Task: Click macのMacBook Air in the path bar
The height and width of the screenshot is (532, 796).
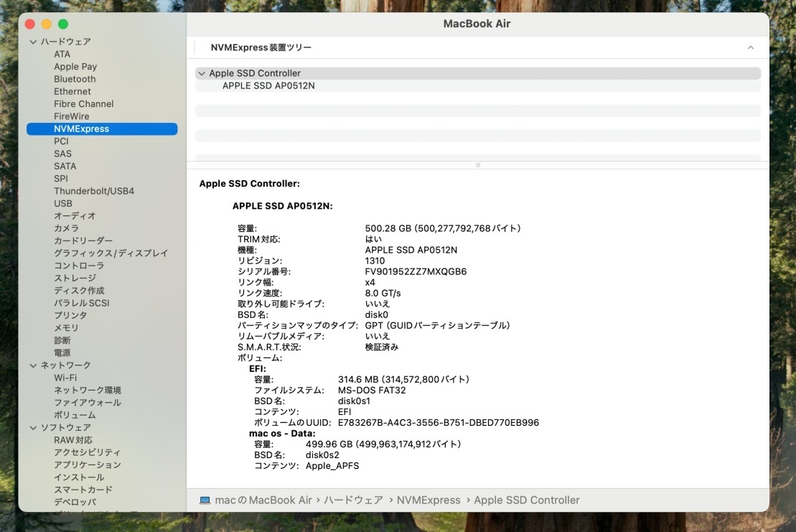Action: tap(263, 500)
